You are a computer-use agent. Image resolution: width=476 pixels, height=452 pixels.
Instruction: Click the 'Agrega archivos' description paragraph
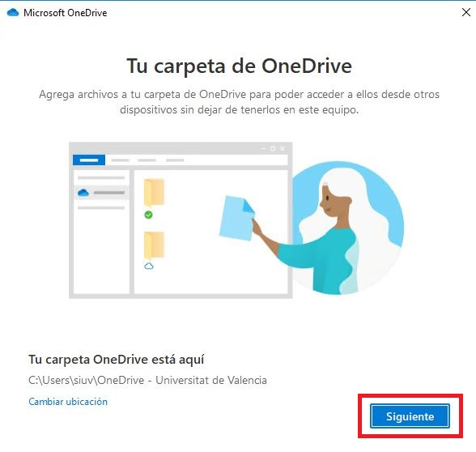[x=240, y=102]
